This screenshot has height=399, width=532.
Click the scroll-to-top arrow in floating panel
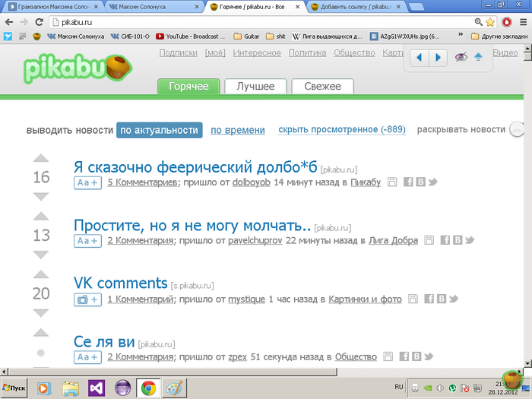pos(479,58)
